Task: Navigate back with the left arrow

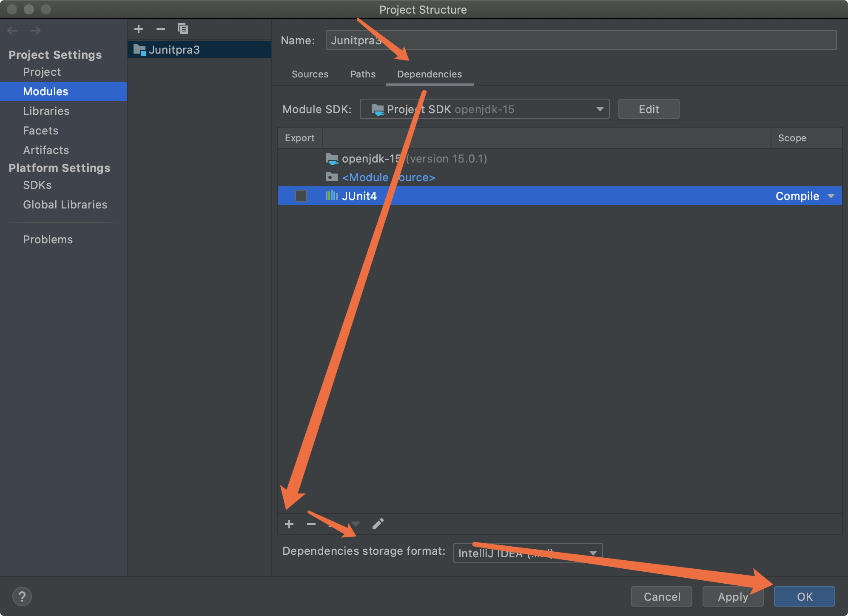Action: click(13, 31)
